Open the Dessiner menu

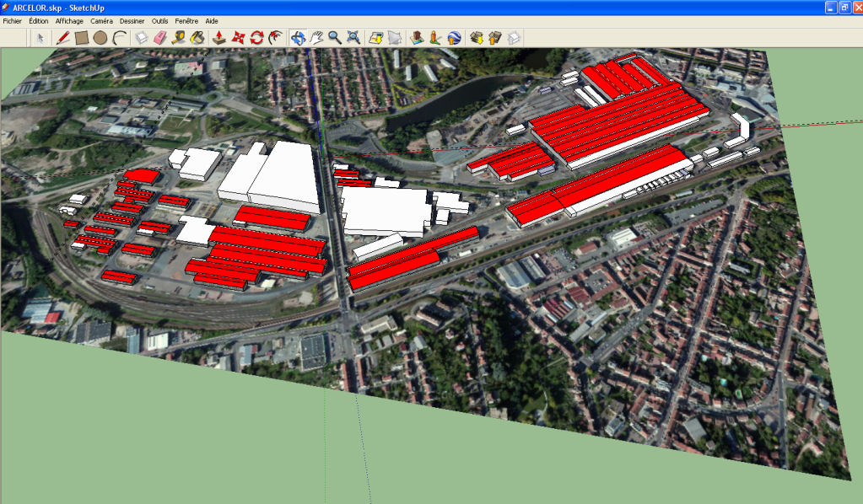click(x=132, y=20)
